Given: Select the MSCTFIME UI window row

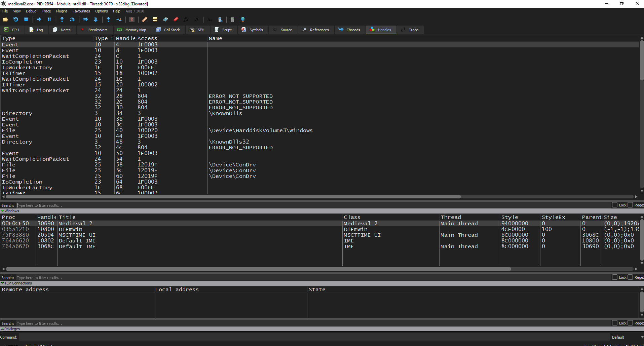Looking at the screenshot, I should pyautogui.click(x=319, y=235).
